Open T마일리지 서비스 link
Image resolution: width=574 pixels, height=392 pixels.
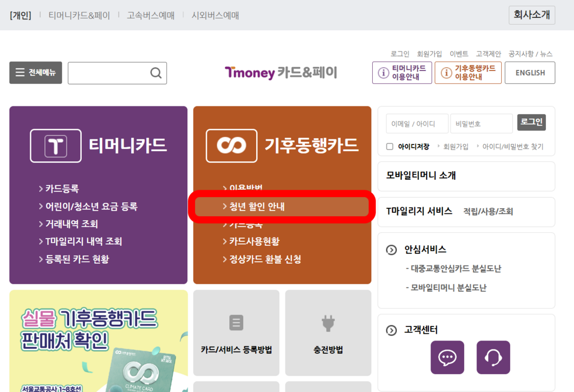pos(419,211)
